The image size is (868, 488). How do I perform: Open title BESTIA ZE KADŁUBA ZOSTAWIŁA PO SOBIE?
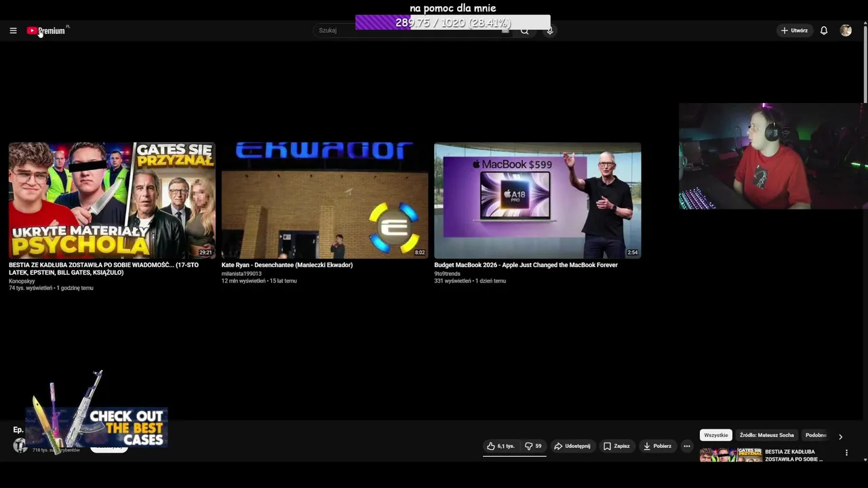pyautogui.click(x=104, y=268)
